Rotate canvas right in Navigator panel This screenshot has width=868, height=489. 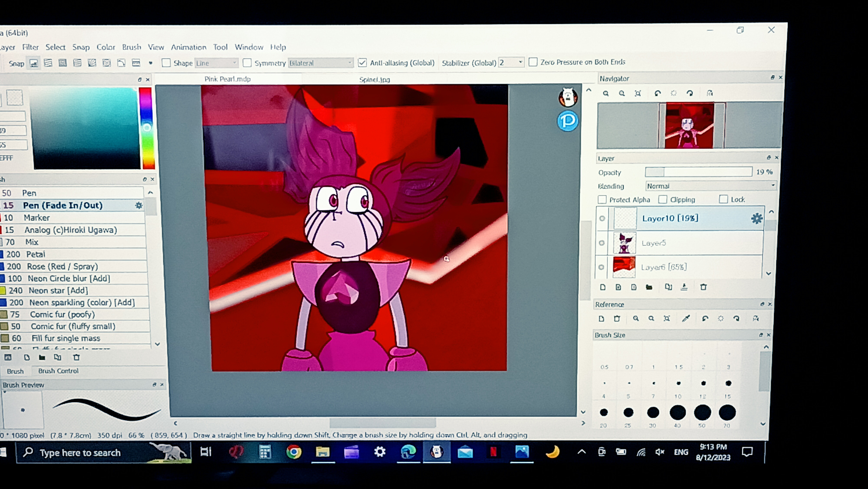tap(690, 93)
